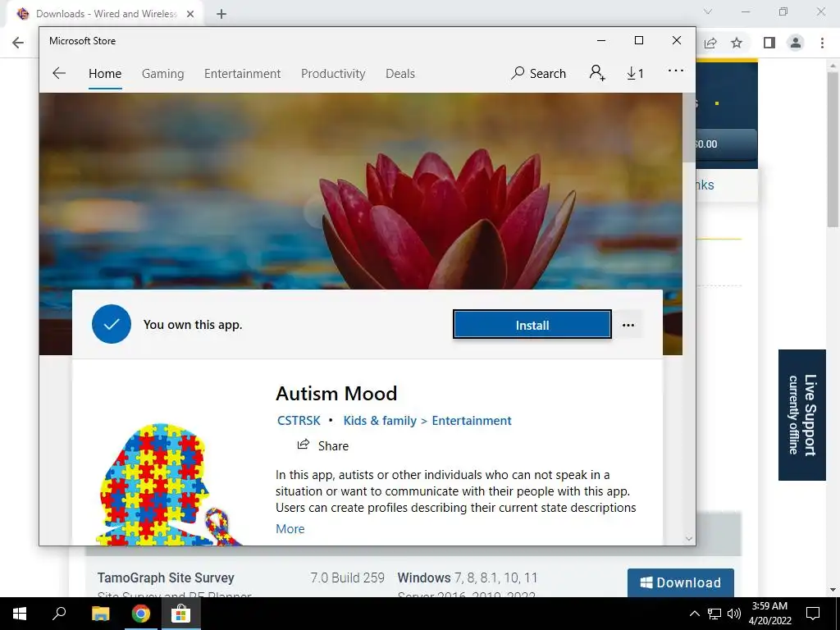Open more options next to Install
Viewport: 840px width, 630px height.
click(x=628, y=325)
